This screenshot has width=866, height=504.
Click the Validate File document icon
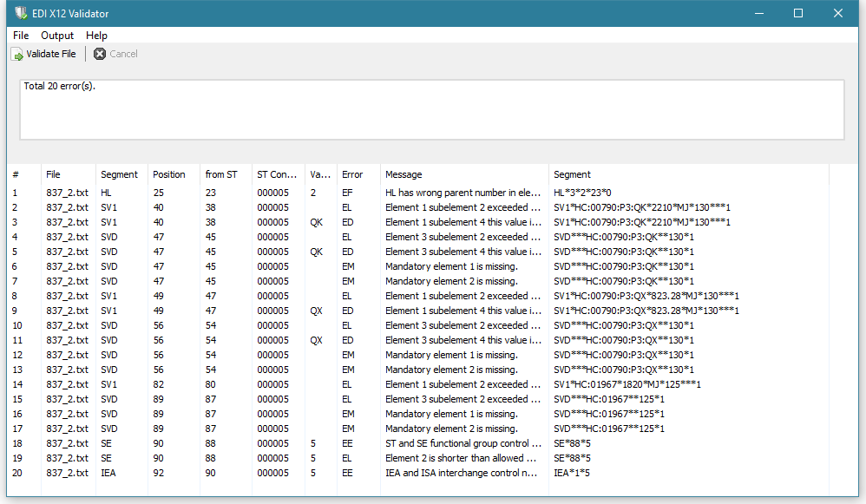coord(16,54)
